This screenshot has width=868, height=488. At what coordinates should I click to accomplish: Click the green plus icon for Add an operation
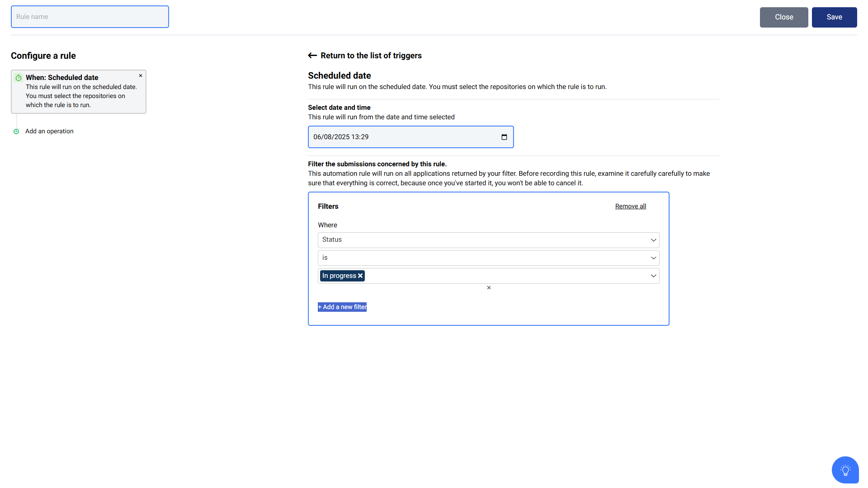click(16, 131)
